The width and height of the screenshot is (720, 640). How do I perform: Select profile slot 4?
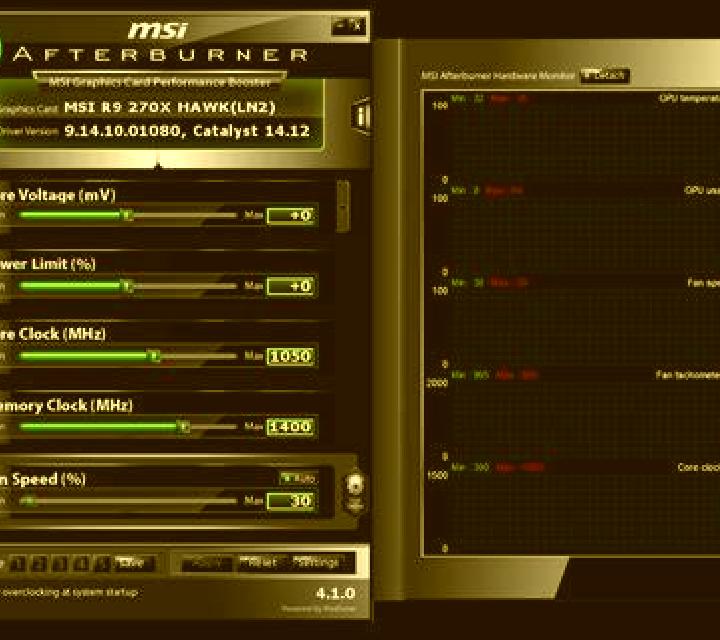[x=81, y=563]
